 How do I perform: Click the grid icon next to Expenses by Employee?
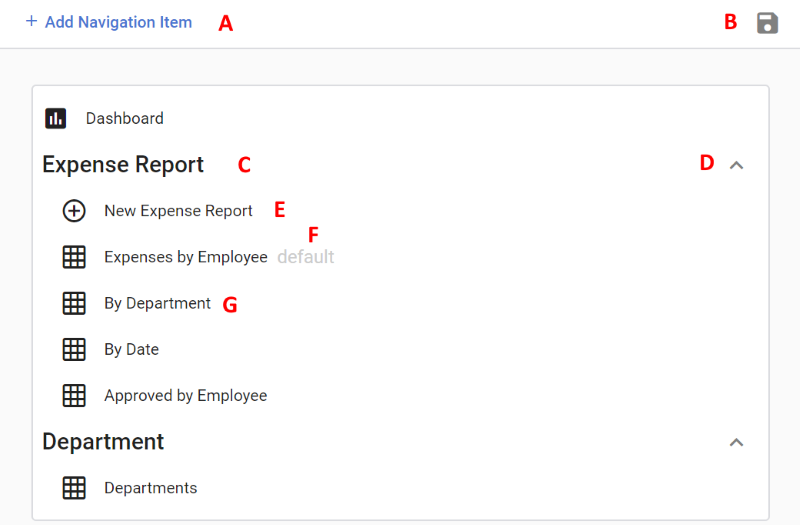click(x=74, y=257)
